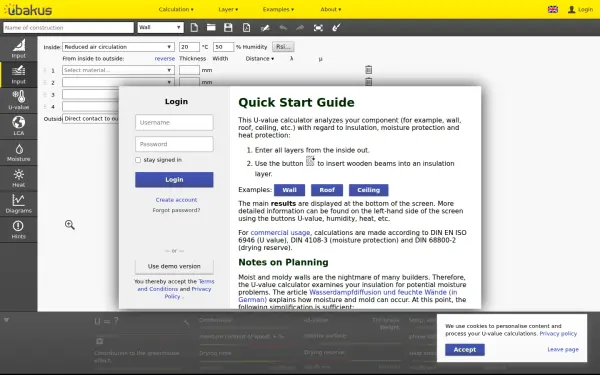Click the Quick Start Guide heading
Viewport: 600px width, 375px height.
click(x=296, y=103)
